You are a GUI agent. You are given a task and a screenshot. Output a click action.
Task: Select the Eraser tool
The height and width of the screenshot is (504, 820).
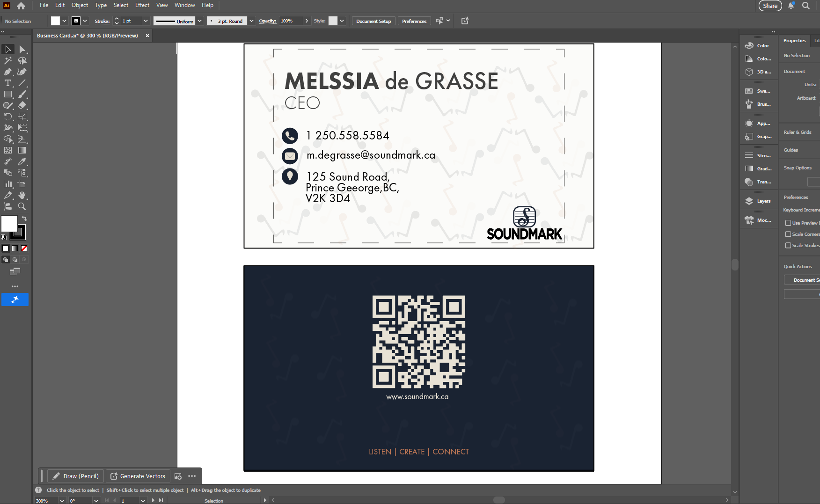coord(22,105)
